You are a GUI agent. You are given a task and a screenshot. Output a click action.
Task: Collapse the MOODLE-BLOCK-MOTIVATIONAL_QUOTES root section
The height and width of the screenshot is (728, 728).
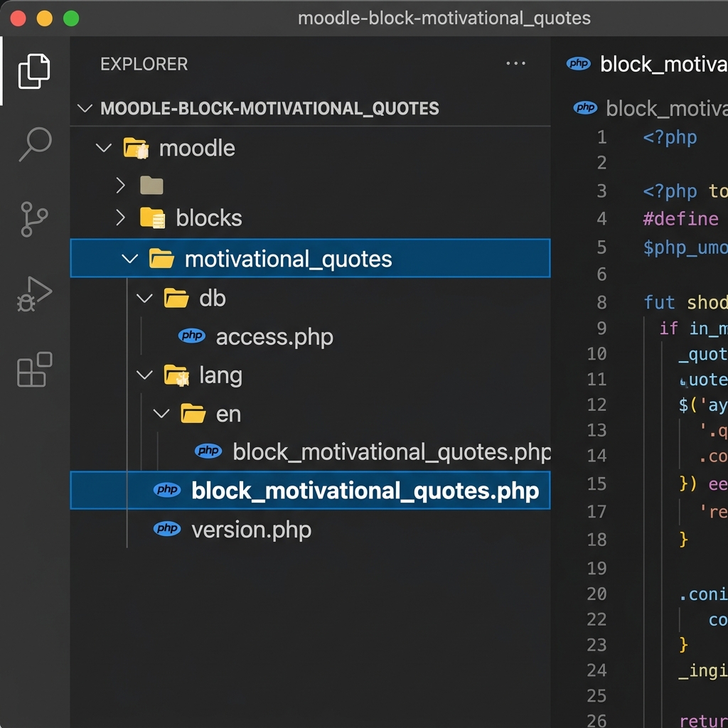85,108
